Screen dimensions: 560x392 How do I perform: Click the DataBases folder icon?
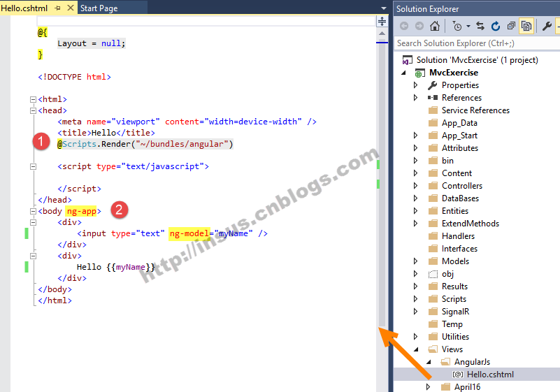pyautogui.click(x=433, y=198)
